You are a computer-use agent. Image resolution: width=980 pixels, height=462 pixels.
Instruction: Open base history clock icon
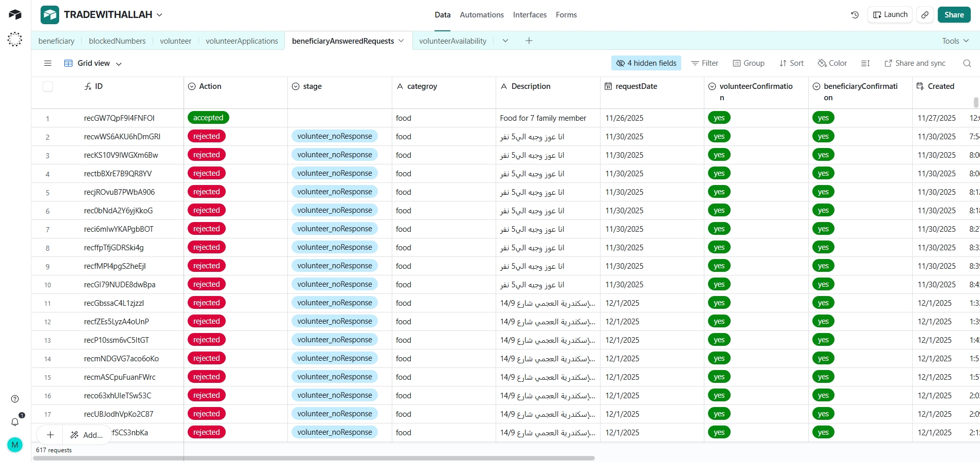point(855,15)
